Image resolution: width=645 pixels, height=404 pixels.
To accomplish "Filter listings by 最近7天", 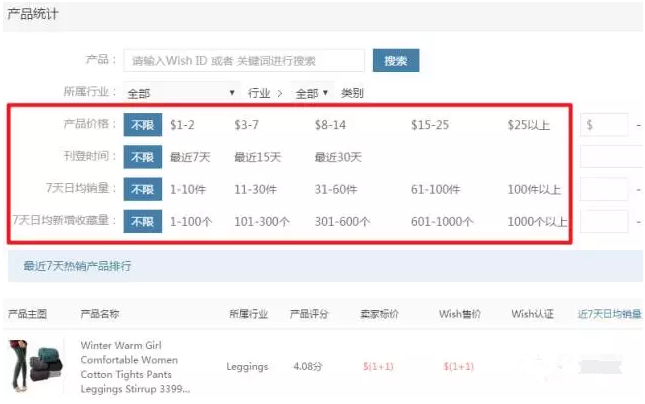I will [x=190, y=157].
